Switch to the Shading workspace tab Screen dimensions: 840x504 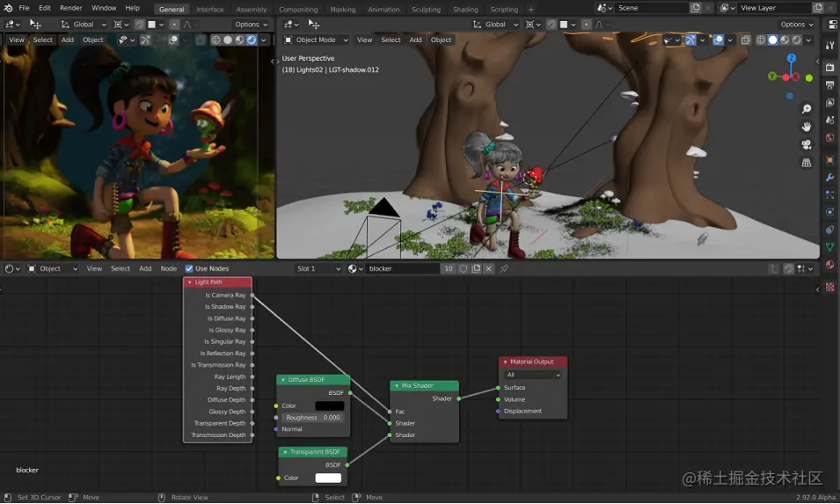tap(465, 10)
